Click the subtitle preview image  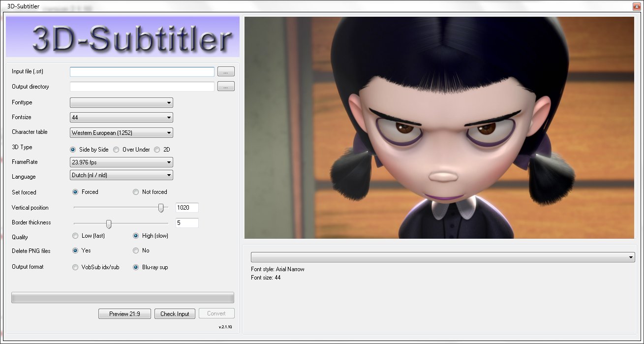pyautogui.click(x=439, y=127)
